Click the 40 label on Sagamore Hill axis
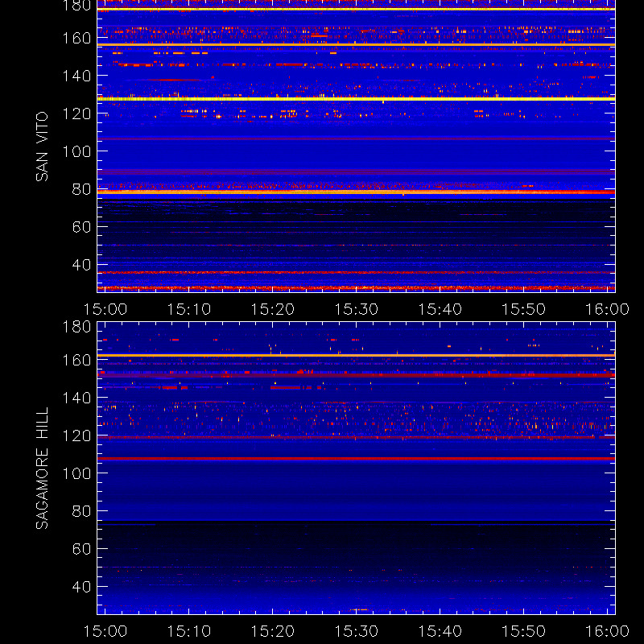This screenshot has width=644, height=644. click(x=81, y=587)
